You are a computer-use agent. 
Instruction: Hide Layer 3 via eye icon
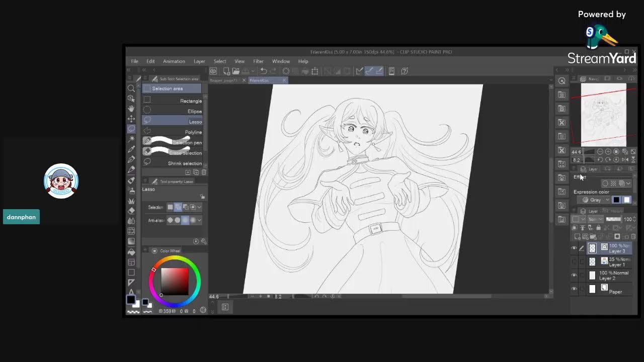click(574, 248)
